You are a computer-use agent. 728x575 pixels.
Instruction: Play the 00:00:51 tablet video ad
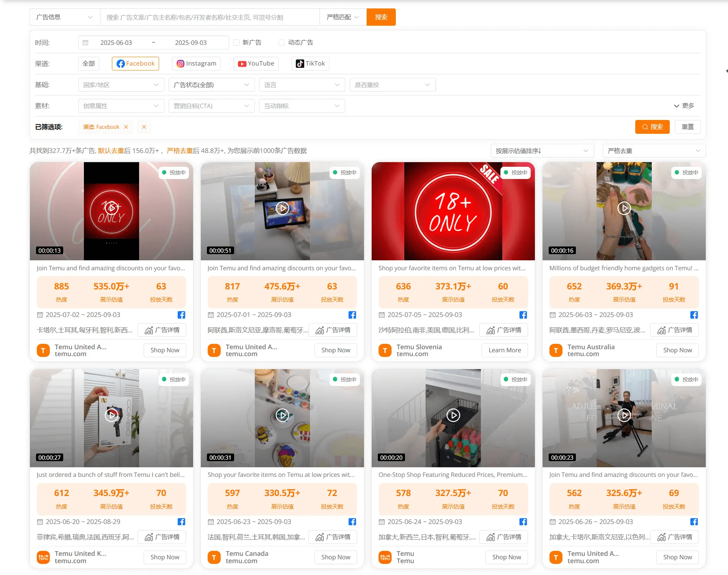[282, 208]
